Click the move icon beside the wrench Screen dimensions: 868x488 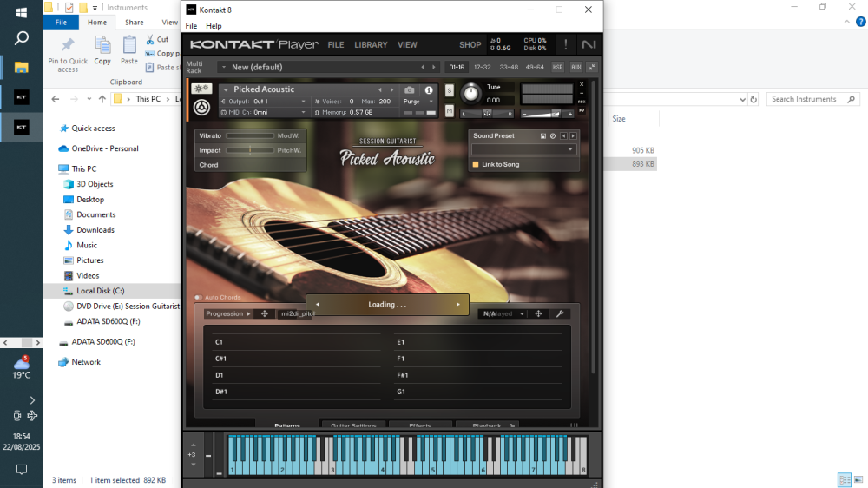point(538,313)
